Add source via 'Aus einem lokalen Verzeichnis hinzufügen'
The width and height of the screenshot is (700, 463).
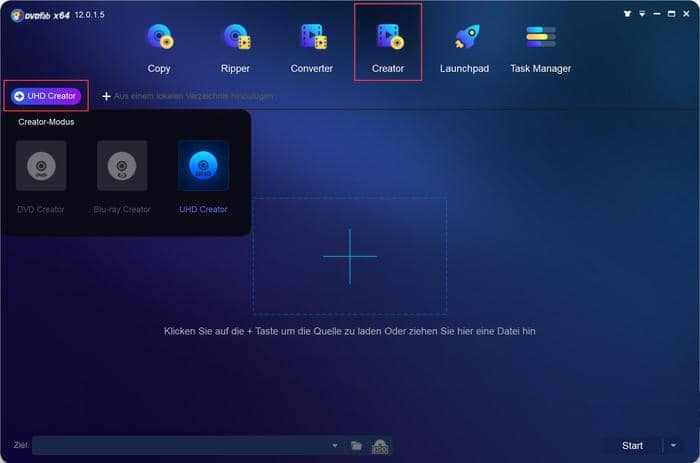coord(188,96)
